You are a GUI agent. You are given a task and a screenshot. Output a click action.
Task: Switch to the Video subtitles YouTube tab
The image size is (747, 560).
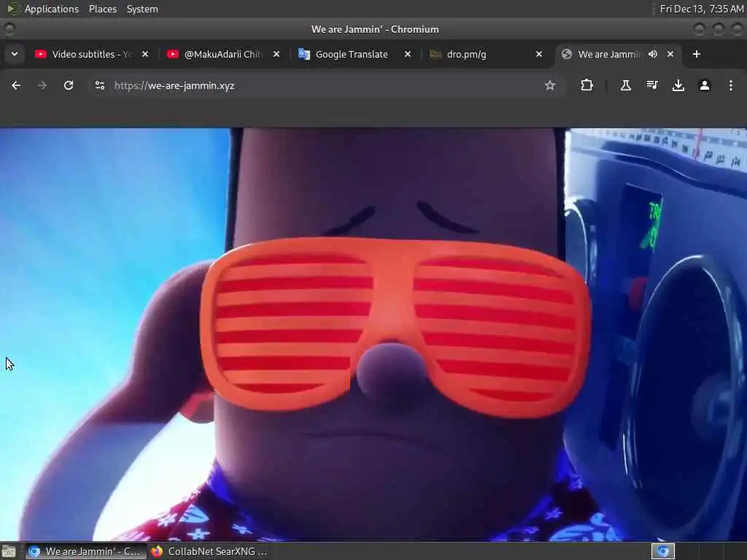pyautogui.click(x=91, y=54)
